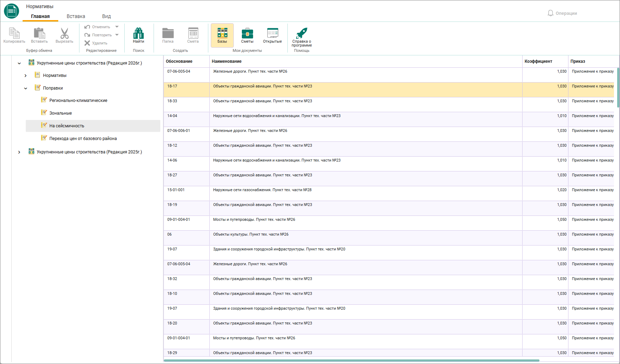Select row 18-32 in the table
Image resolution: width=620 pixels, height=364 pixels.
[389, 282]
